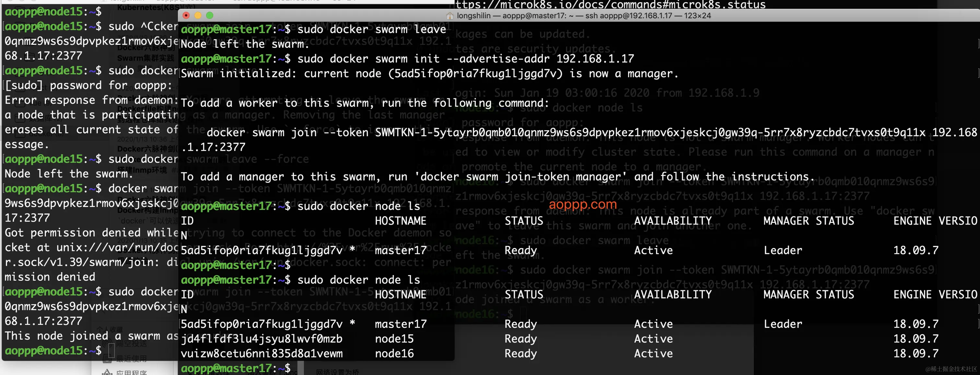Click the node15 hostname in node list
The height and width of the screenshot is (375, 980).
pos(394,338)
